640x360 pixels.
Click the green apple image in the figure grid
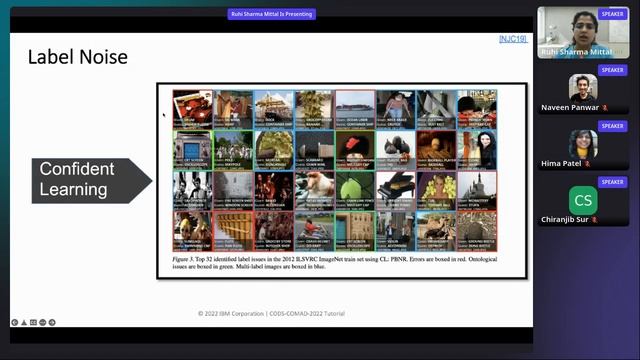pos(355,191)
